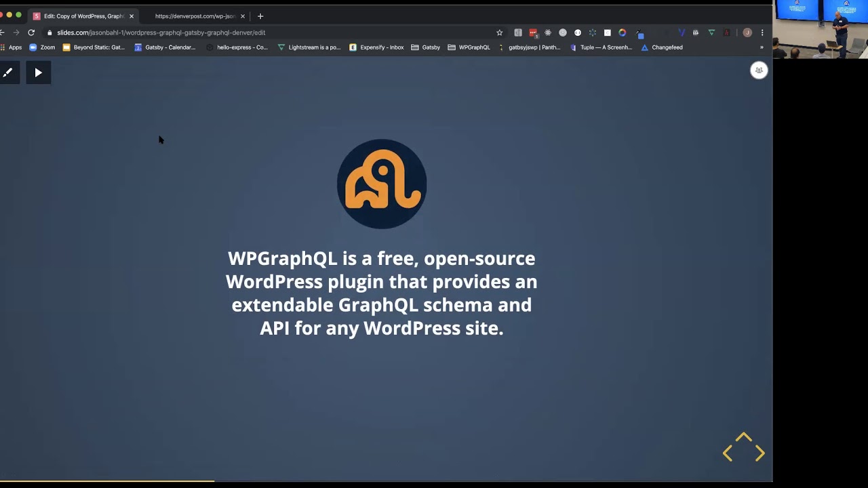Click the 'WPGraphQL is a free, open-source' text
This screenshot has width=868, height=488.
381,258
